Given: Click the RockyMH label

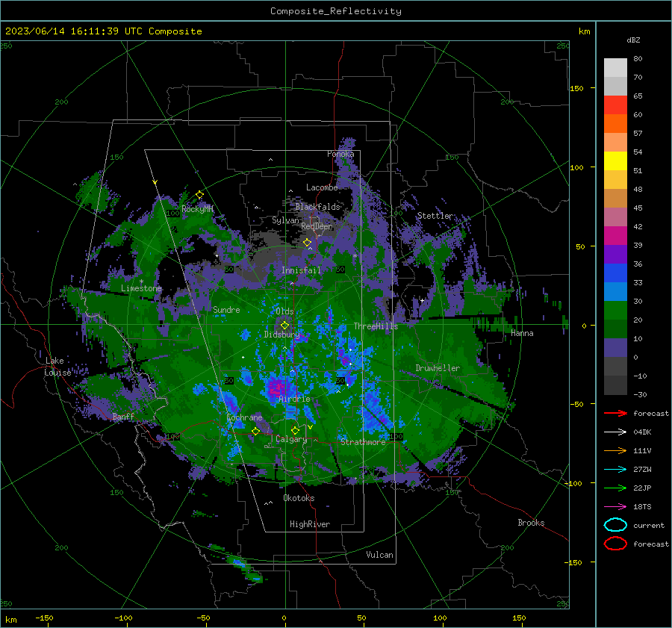Looking at the screenshot, I should [197, 209].
